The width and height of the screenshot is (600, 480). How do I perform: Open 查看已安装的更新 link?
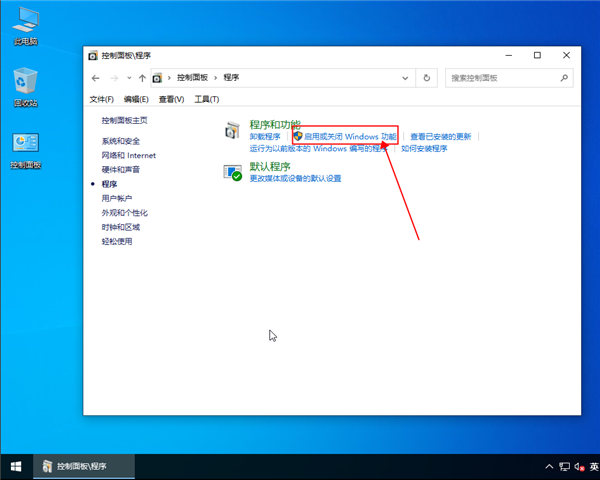[440, 136]
